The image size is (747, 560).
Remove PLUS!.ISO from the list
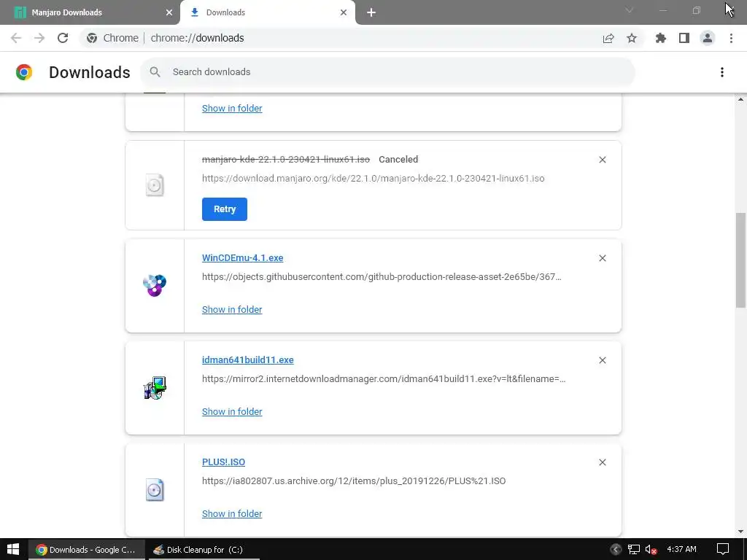(x=602, y=462)
